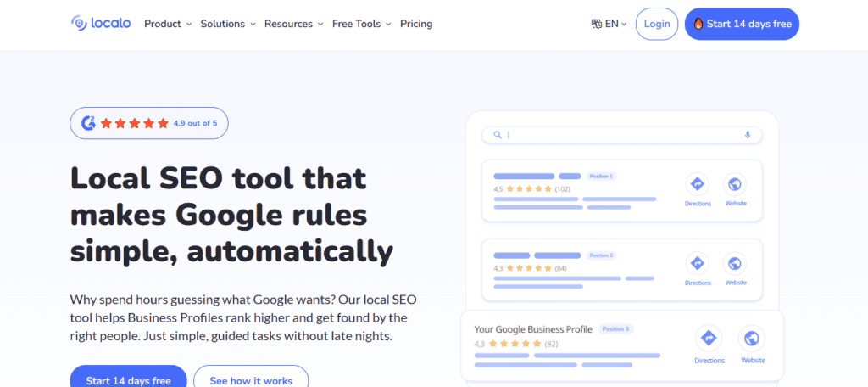868x387 pixels.
Task: Expand the Free Tools dropdown chevron
Action: pos(388,25)
